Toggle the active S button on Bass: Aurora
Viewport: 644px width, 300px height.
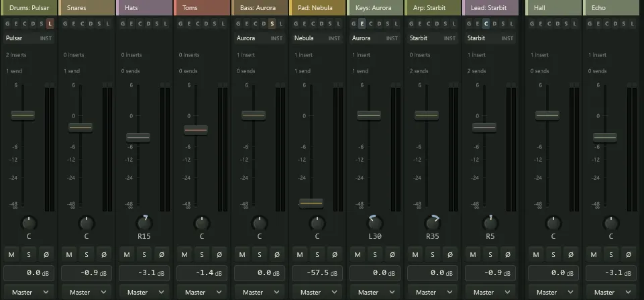[272, 23]
